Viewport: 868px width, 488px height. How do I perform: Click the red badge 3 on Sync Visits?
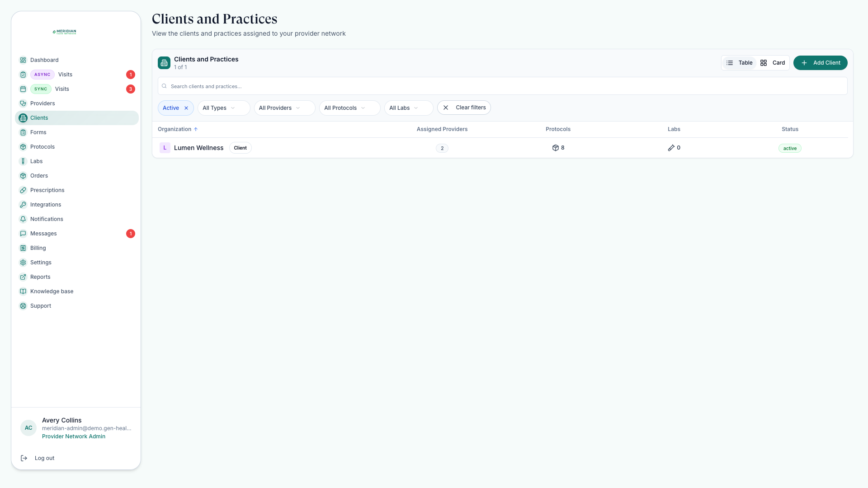(x=131, y=89)
